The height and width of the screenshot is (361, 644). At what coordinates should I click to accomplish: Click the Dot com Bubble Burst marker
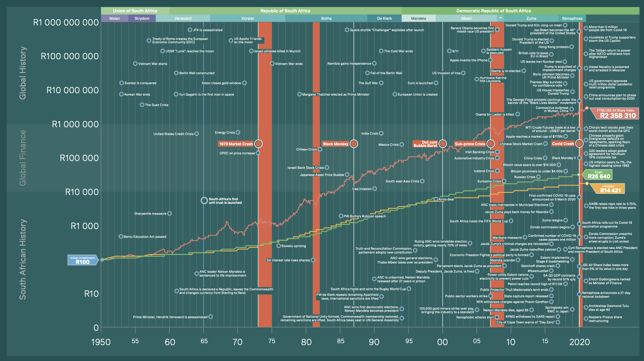pos(442,144)
